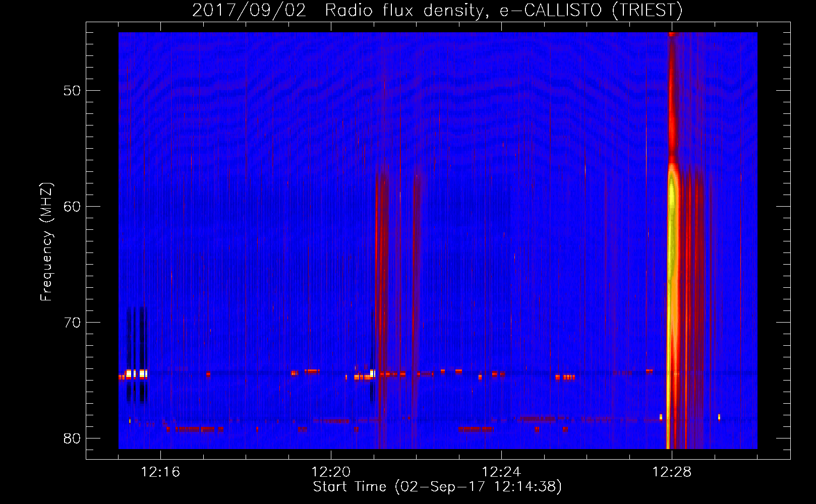Click the 50 frequency tick label
Image resolution: width=816 pixels, height=504 pixels.
point(73,91)
